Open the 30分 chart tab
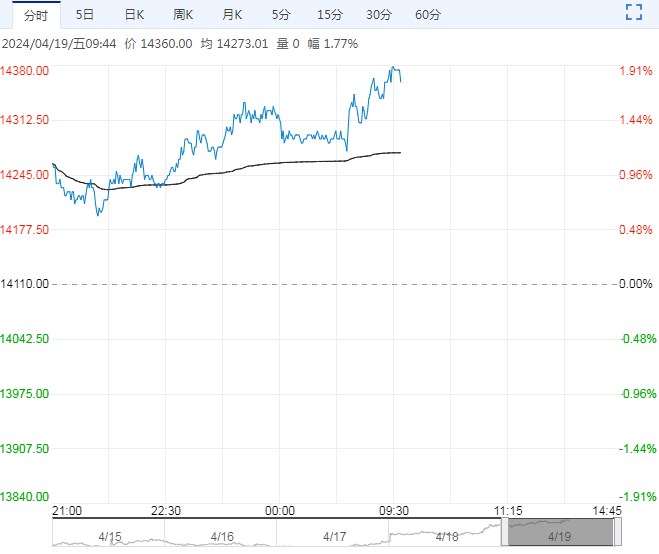This screenshot has width=659, height=554. (378, 14)
